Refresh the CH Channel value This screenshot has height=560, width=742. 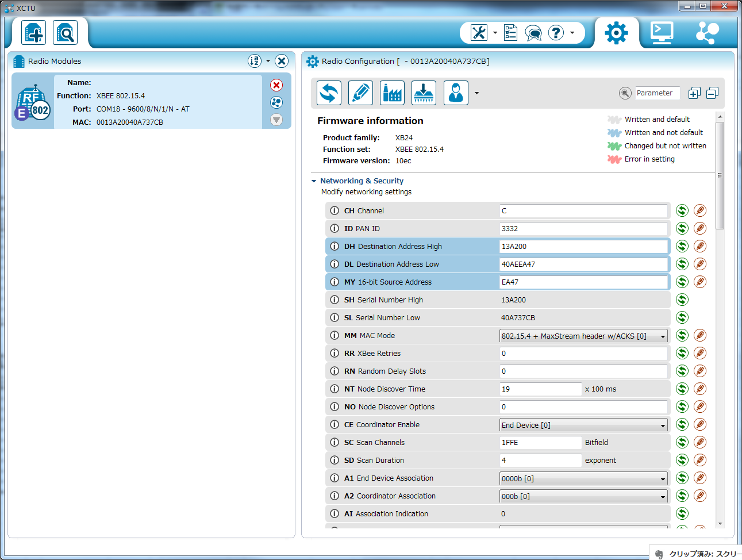682,211
